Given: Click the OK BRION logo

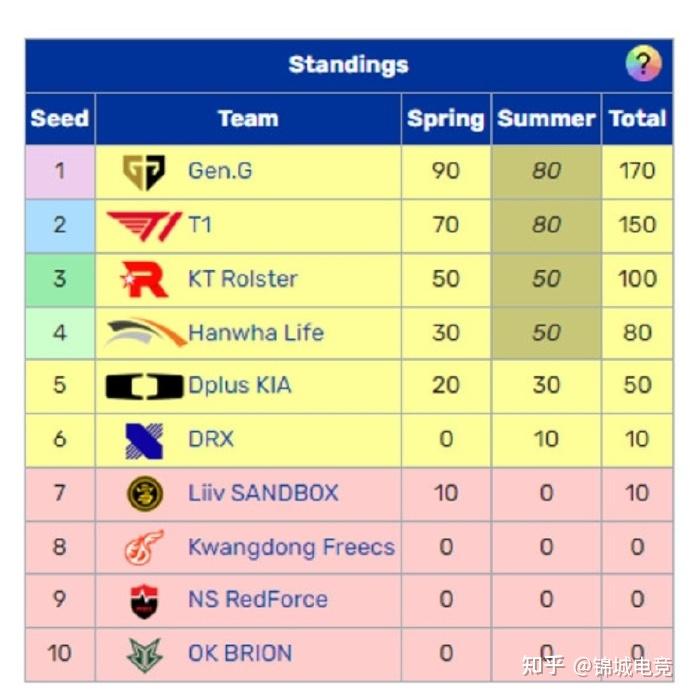Looking at the screenshot, I should tap(144, 654).
